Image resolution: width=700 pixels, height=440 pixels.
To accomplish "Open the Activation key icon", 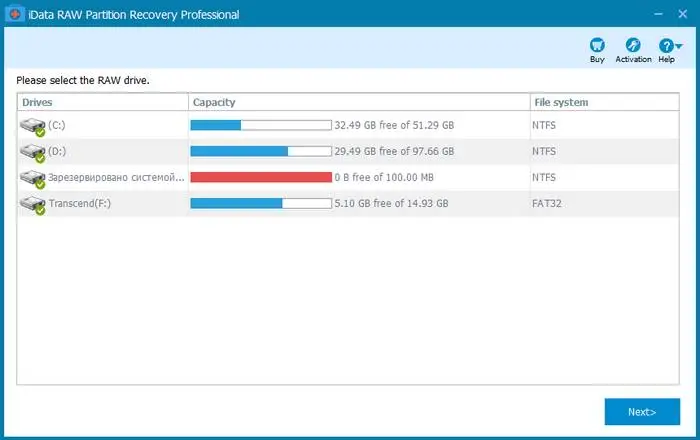I will point(633,45).
